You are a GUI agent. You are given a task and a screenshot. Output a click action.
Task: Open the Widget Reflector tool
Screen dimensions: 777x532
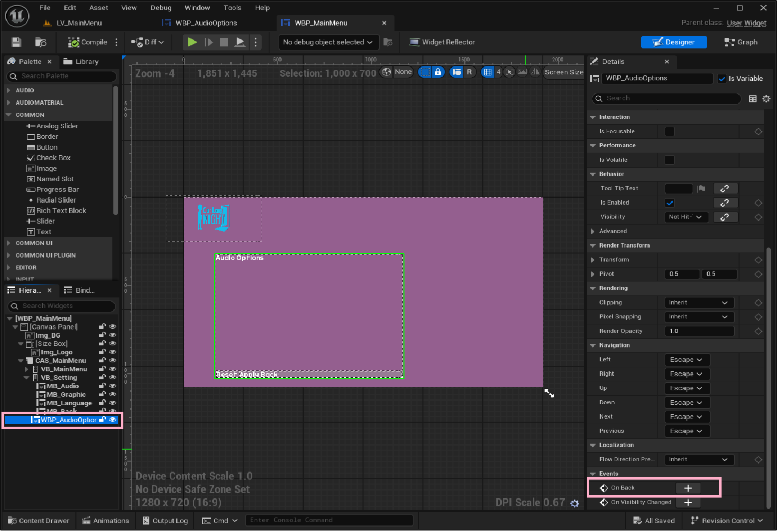442,42
